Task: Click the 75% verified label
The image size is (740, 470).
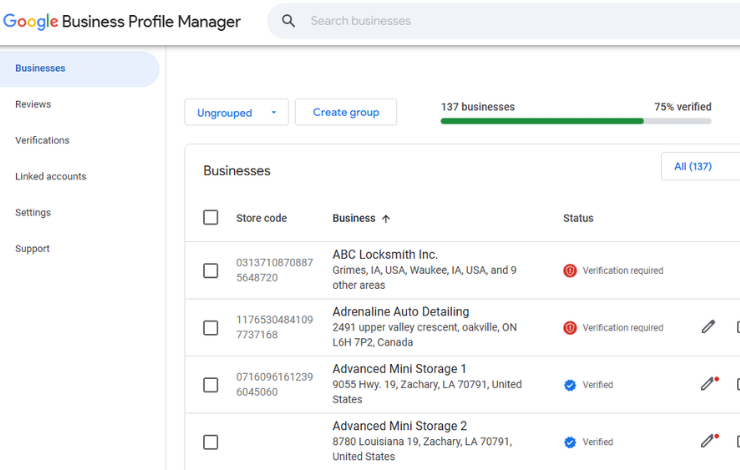Action: tap(682, 107)
